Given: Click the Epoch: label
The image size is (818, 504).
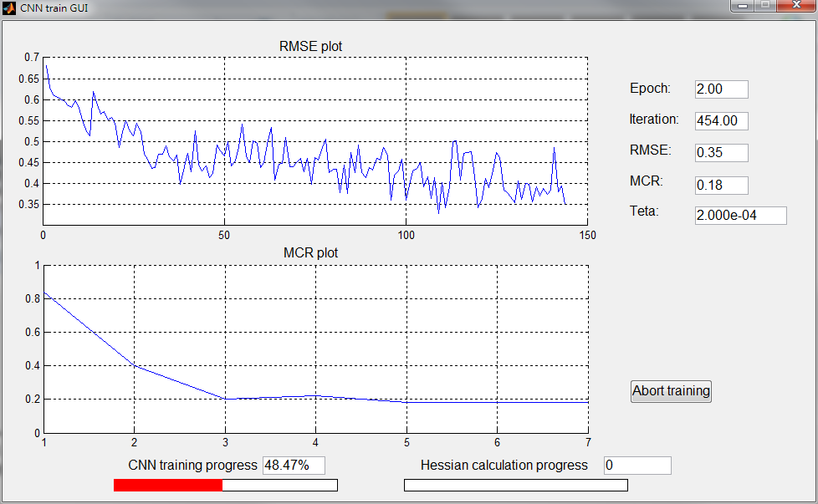Looking at the screenshot, I should coord(650,88).
